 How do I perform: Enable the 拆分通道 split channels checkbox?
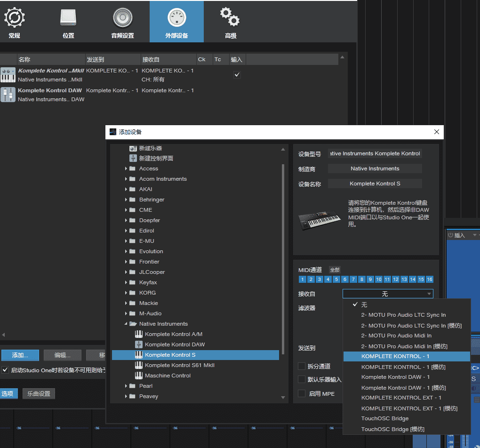[302, 366]
